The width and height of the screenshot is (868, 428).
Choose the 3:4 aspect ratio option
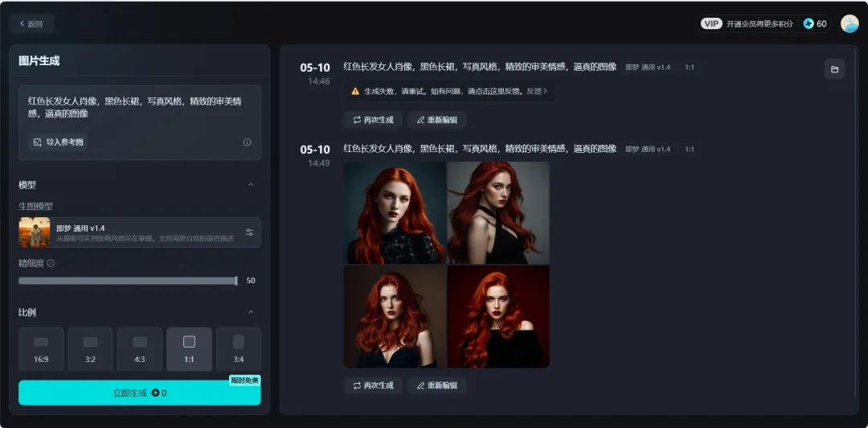pyautogui.click(x=238, y=349)
